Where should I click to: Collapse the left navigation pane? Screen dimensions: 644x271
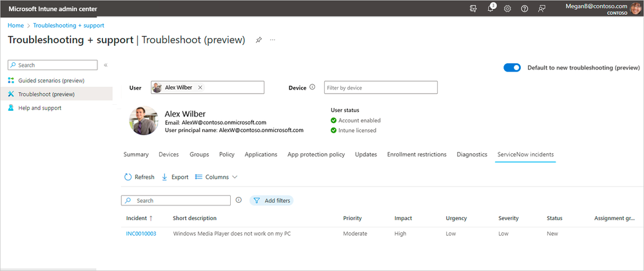point(106,65)
